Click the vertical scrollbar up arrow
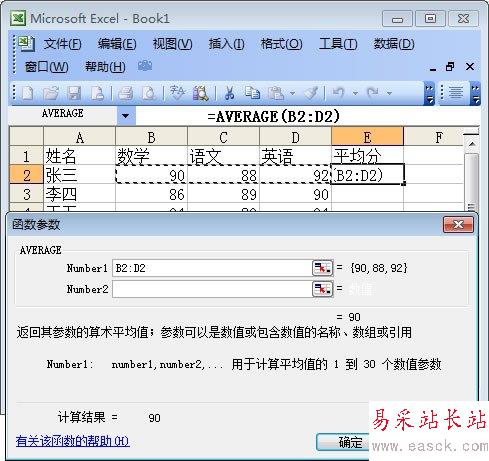 [x=472, y=144]
